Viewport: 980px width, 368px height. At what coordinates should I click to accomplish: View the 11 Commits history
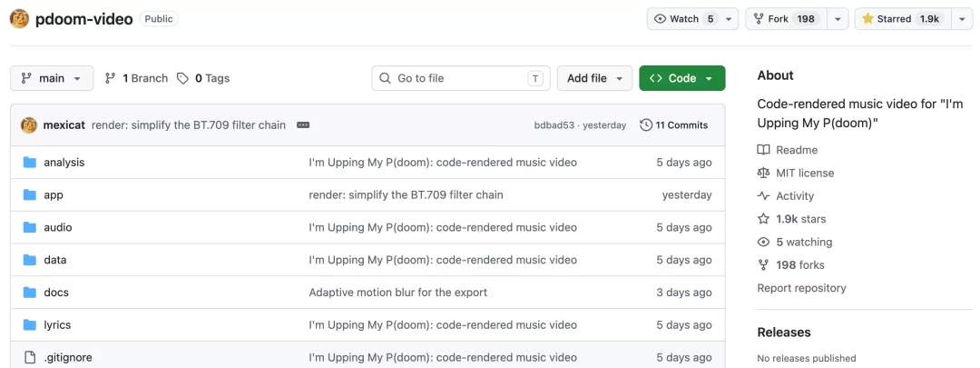[x=673, y=125]
